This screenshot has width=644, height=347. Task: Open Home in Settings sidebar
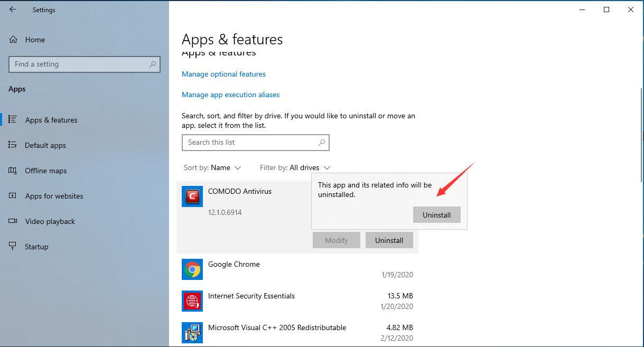pyautogui.click(x=35, y=40)
